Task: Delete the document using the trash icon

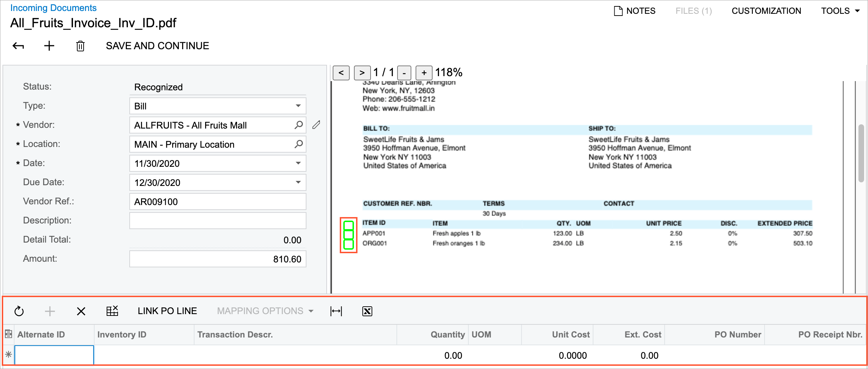Action: click(80, 46)
